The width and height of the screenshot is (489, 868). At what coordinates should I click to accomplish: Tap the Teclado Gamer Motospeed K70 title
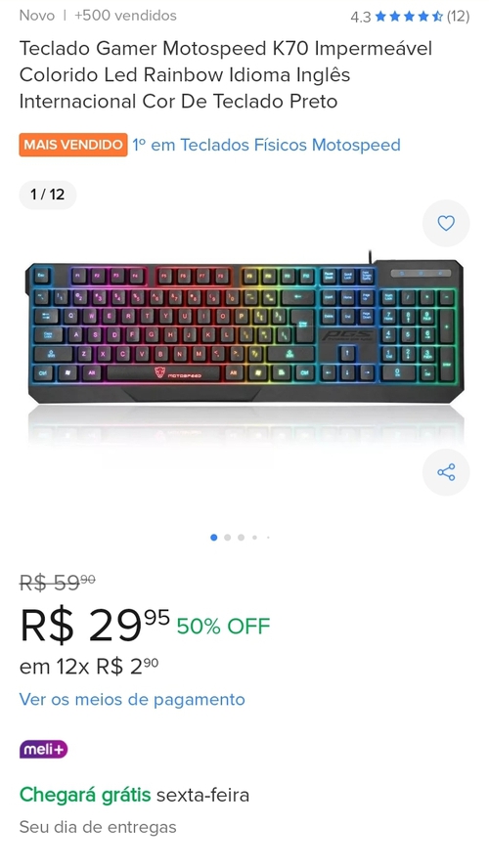click(x=225, y=74)
